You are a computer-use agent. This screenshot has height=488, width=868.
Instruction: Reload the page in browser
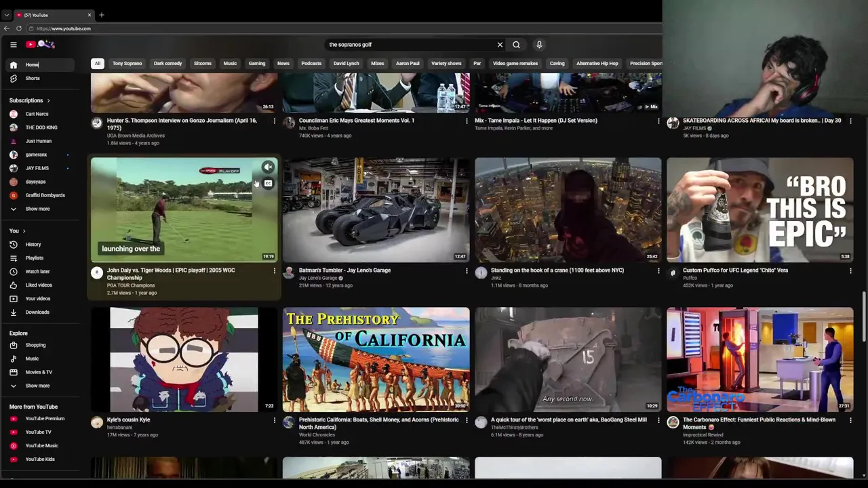click(x=19, y=28)
